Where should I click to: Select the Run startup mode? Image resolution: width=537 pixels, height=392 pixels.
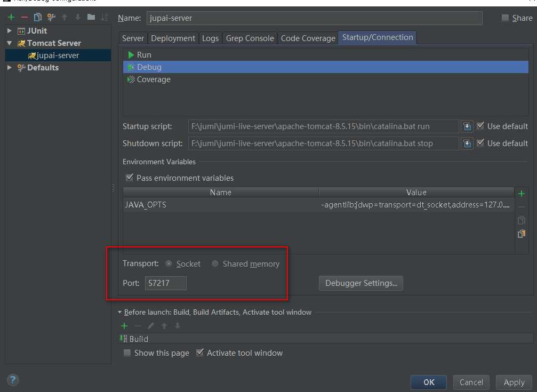tap(325, 55)
